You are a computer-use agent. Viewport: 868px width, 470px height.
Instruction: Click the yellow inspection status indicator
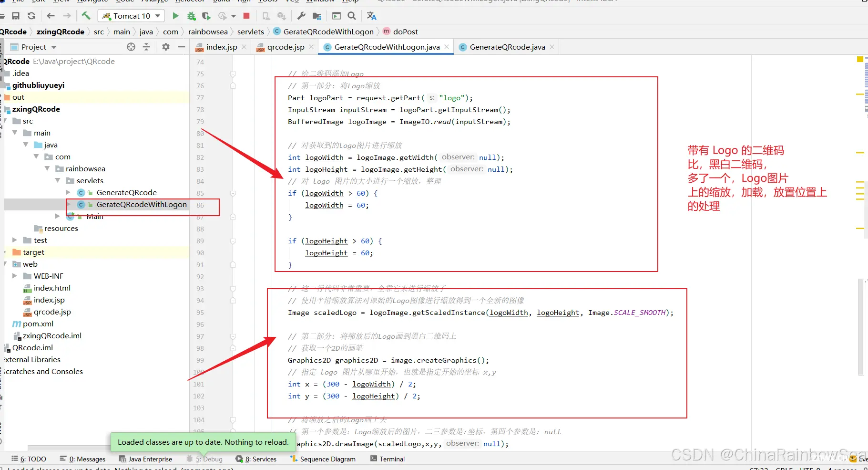click(860, 59)
